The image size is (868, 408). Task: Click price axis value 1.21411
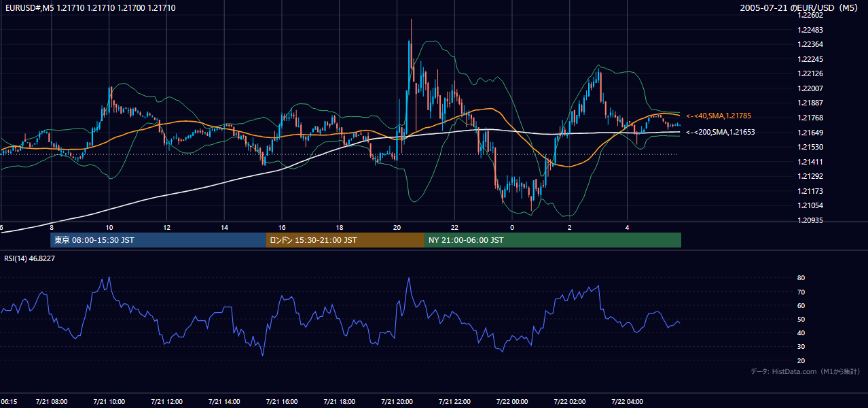click(x=810, y=162)
